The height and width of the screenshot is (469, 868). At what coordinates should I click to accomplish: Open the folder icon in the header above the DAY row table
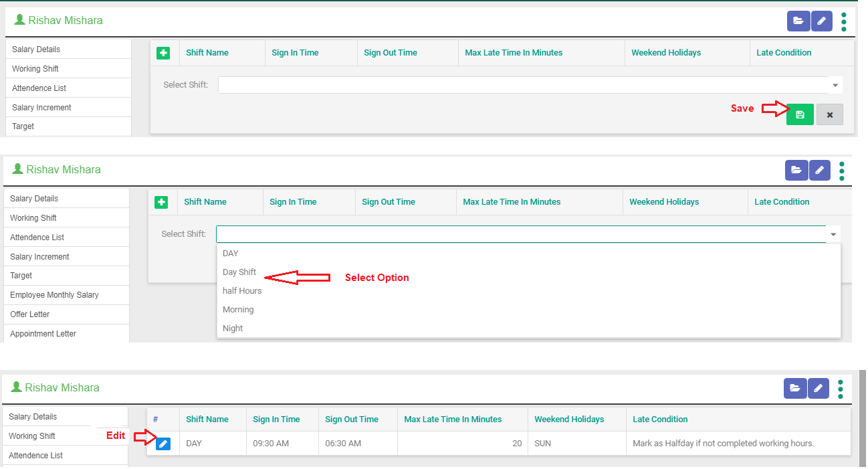(794, 387)
